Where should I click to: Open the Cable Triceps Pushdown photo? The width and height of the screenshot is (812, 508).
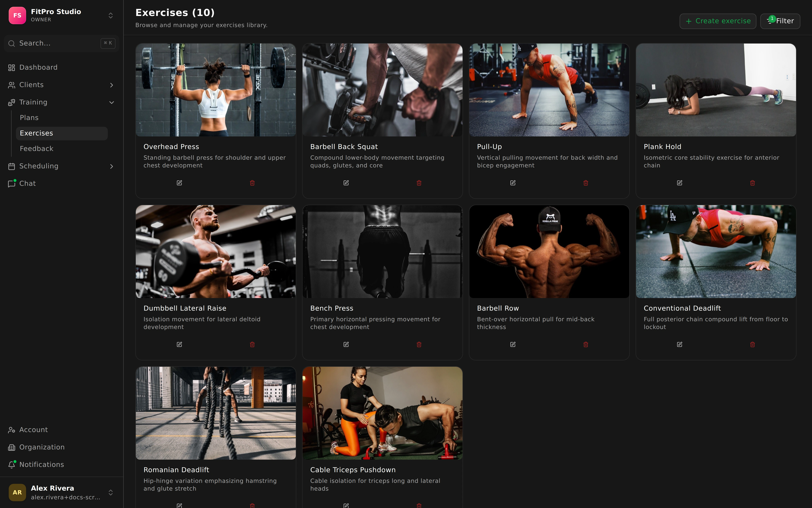point(382,413)
